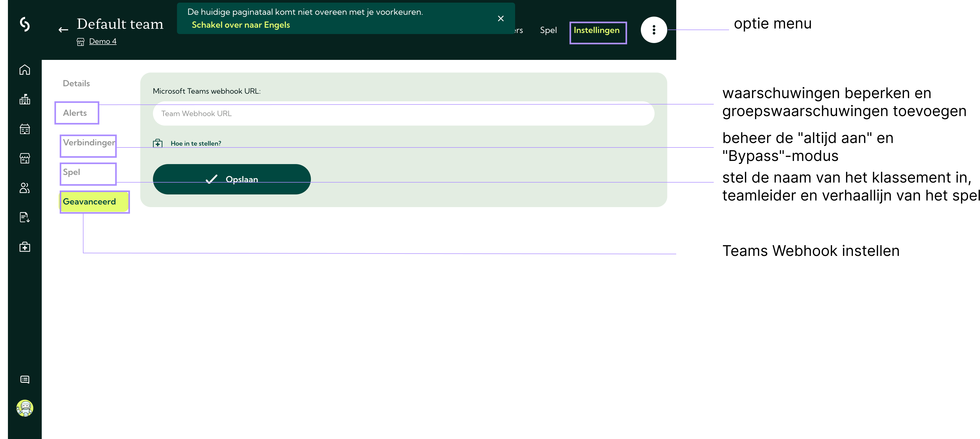Open the store icon in sidebar

[x=25, y=159]
